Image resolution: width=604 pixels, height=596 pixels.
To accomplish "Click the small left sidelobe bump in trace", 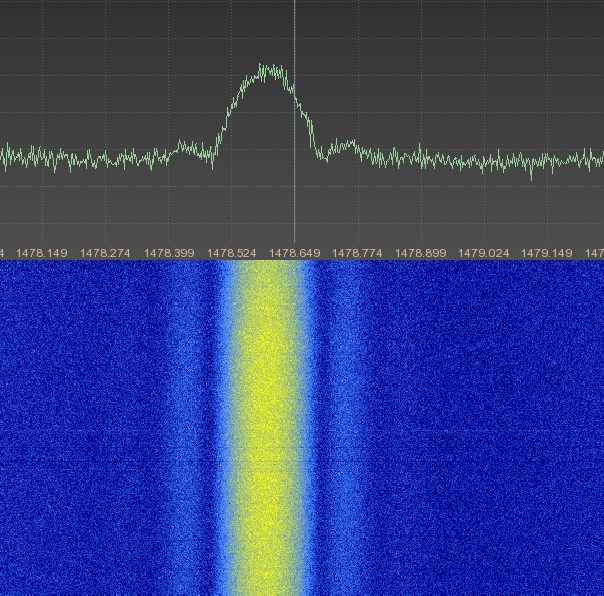I will click(188, 147).
